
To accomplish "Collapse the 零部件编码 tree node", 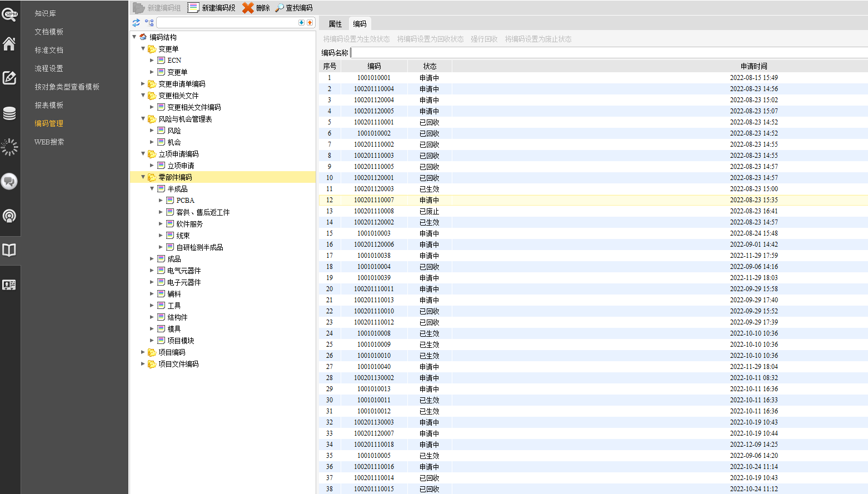I will pos(143,177).
